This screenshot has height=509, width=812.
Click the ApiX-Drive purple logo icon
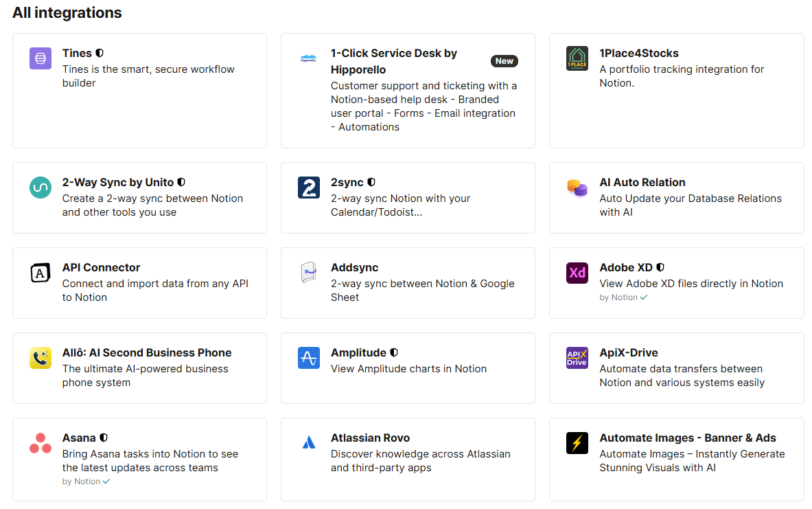[577, 358]
